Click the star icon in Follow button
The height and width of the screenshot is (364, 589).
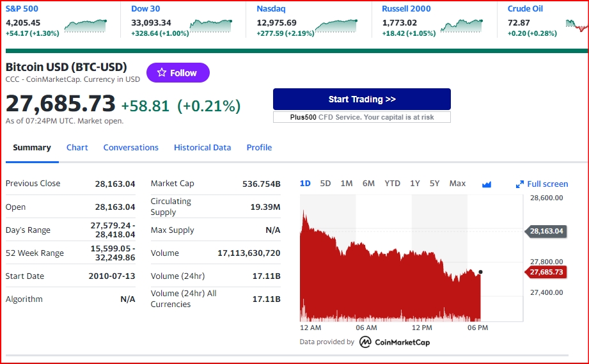(x=162, y=72)
